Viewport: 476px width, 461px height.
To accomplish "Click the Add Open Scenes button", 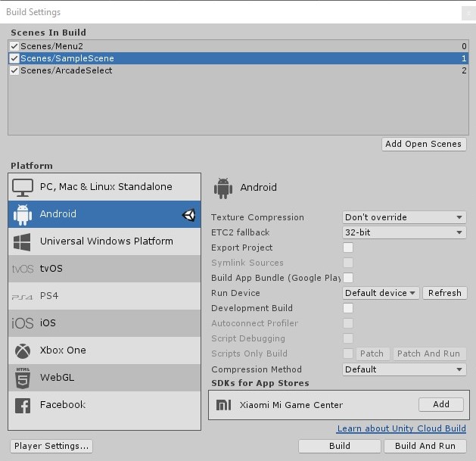I will (x=423, y=144).
